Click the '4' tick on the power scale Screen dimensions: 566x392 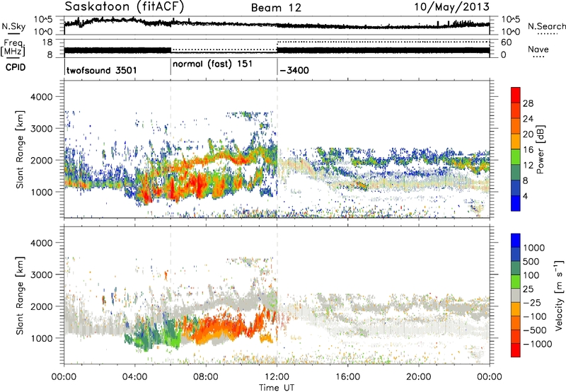click(x=525, y=196)
